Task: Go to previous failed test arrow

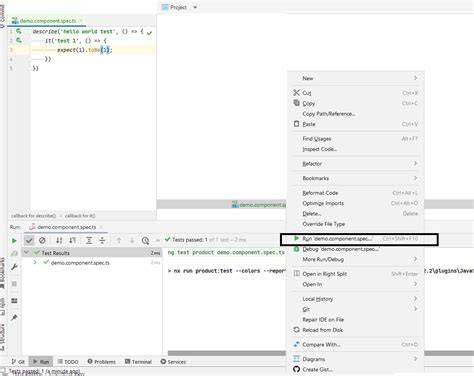Action: 119,240
